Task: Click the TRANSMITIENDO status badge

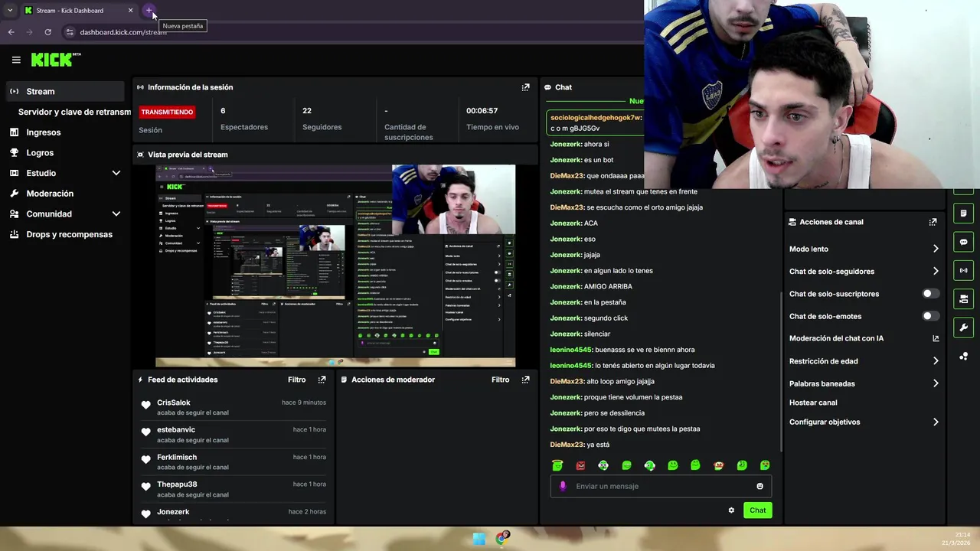Action: (167, 112)
